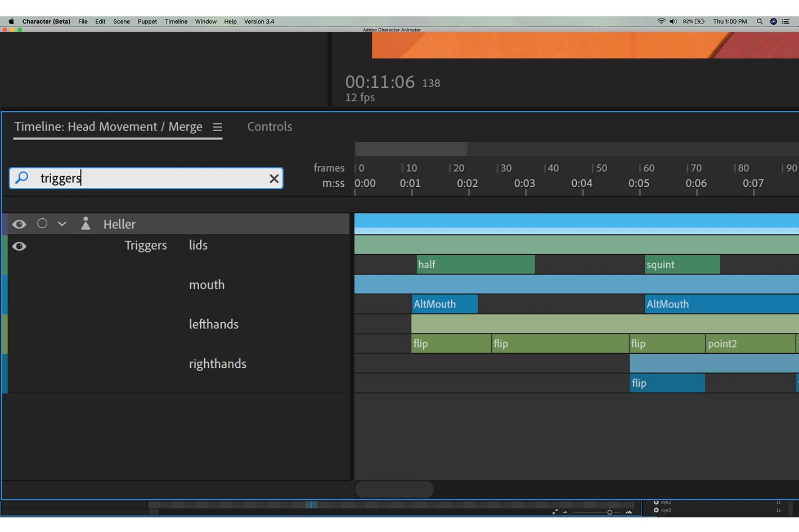
Task: Select the half trigger bar in lids
Action: (x=475, y=264)
